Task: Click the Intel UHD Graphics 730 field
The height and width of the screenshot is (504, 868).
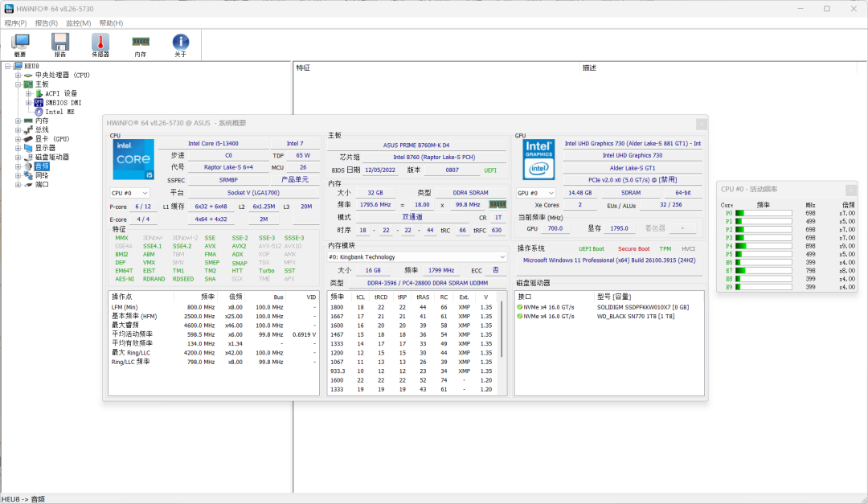Action: [x=633, y=156]
